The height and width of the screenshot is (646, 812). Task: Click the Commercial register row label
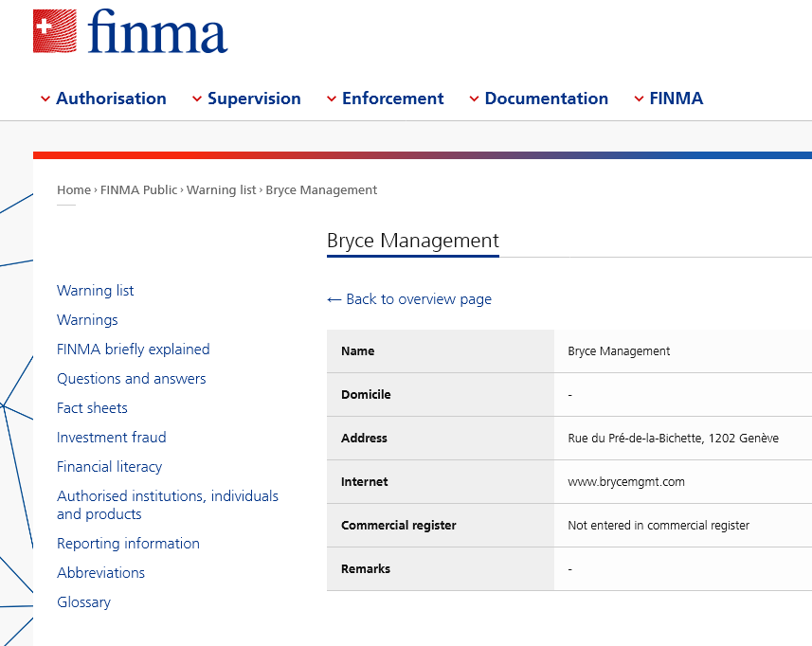[399, 525]
